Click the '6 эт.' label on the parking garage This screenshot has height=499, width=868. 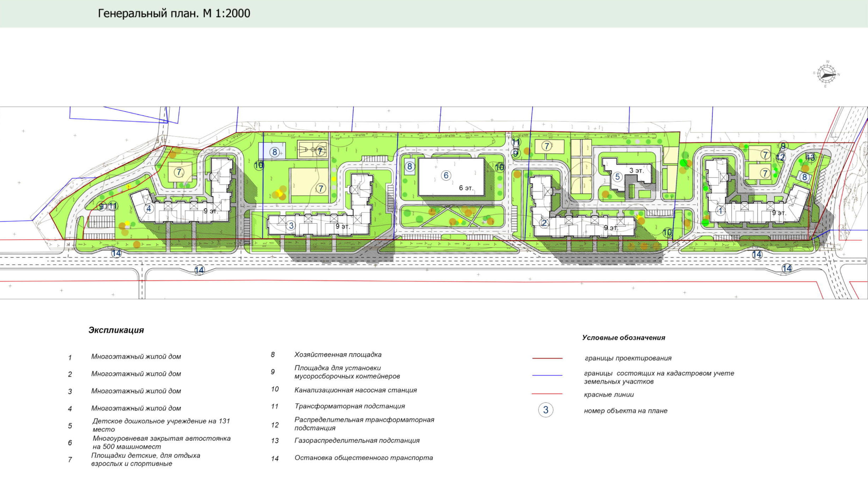[x=466, y=188]
